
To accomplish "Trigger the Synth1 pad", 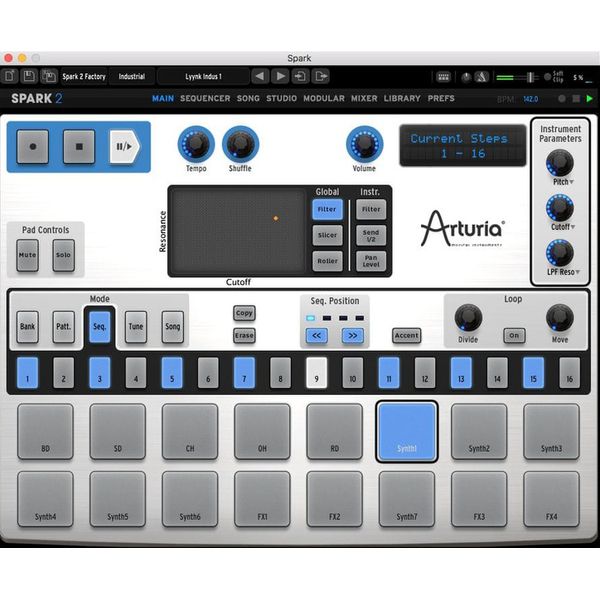I will coord(407,432).
